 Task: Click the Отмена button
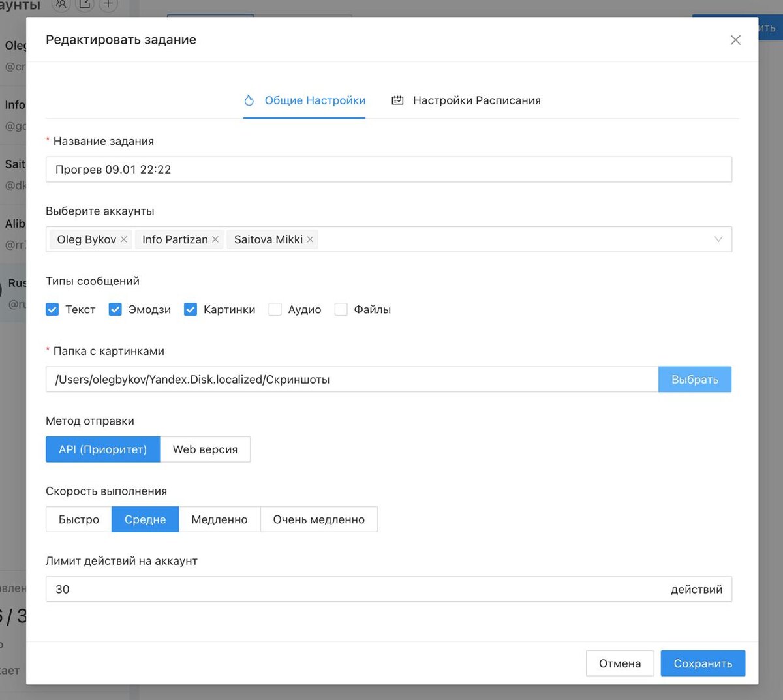[620, 663]
